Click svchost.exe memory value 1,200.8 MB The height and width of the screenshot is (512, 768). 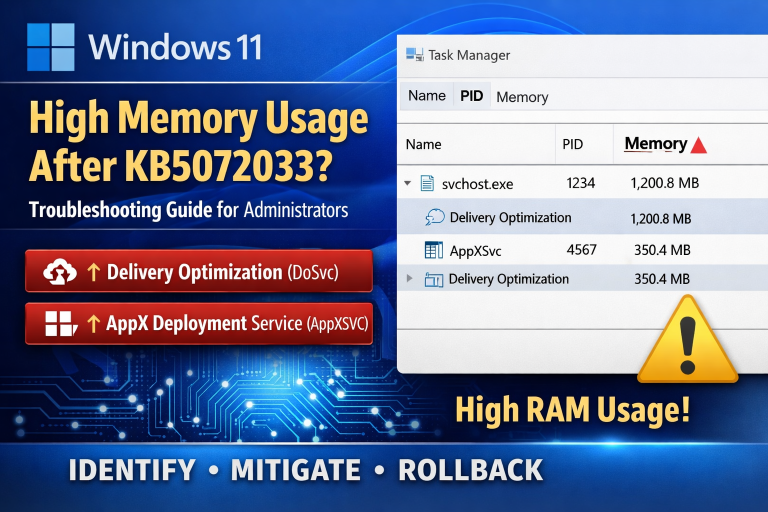(x=665, y=183)
